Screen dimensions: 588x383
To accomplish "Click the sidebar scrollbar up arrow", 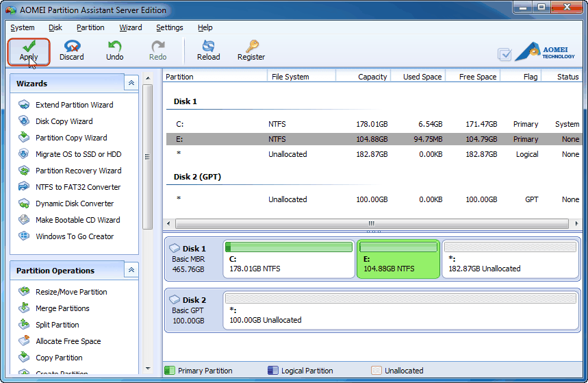I will coord(148,77).
